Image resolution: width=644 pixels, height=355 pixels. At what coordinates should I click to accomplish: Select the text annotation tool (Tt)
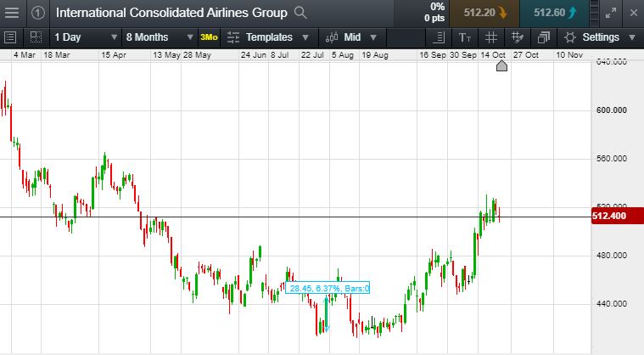click(x=464, y=37)
